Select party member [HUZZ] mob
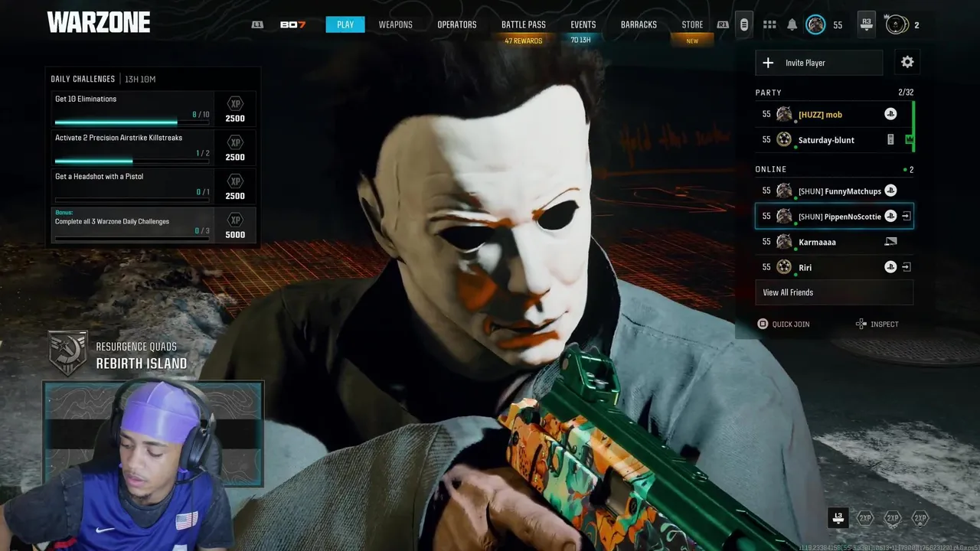 coord(834,114)
